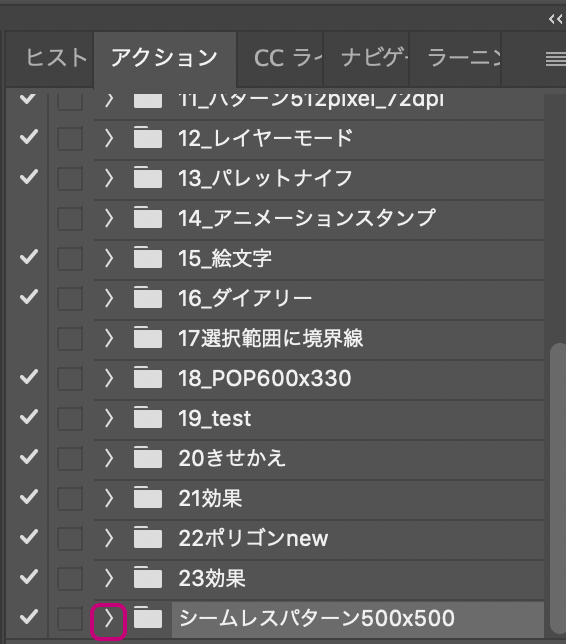
Task: Toggle checkmark for 20きせかえ set
Action: tap(29, 457)
